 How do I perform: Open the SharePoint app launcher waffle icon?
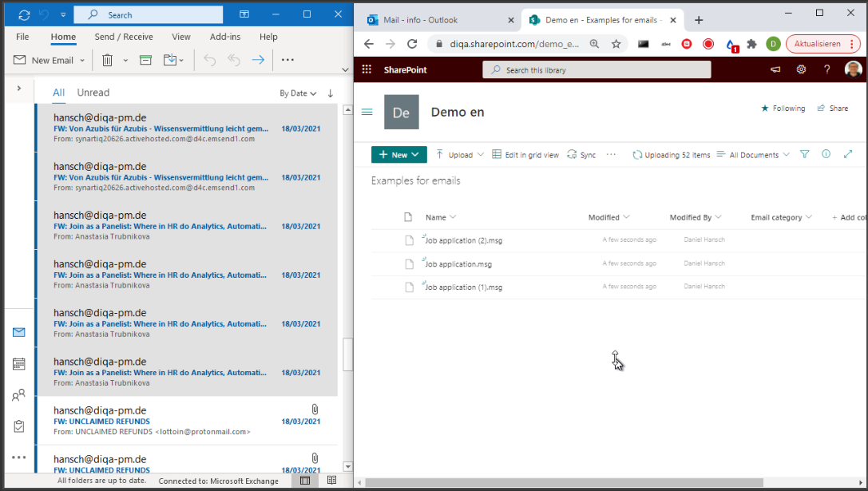367,69
